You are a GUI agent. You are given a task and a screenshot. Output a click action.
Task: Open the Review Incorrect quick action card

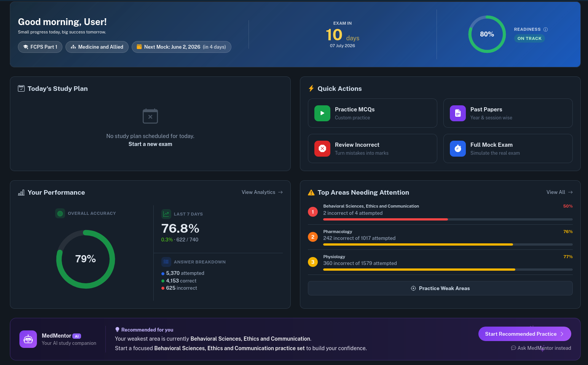click(373, 149)
